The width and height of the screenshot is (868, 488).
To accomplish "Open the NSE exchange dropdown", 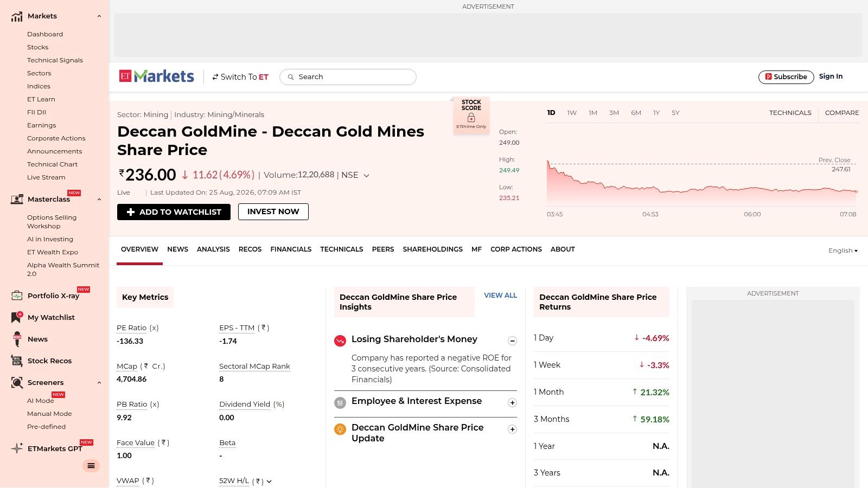I will [x=355, y=175].
